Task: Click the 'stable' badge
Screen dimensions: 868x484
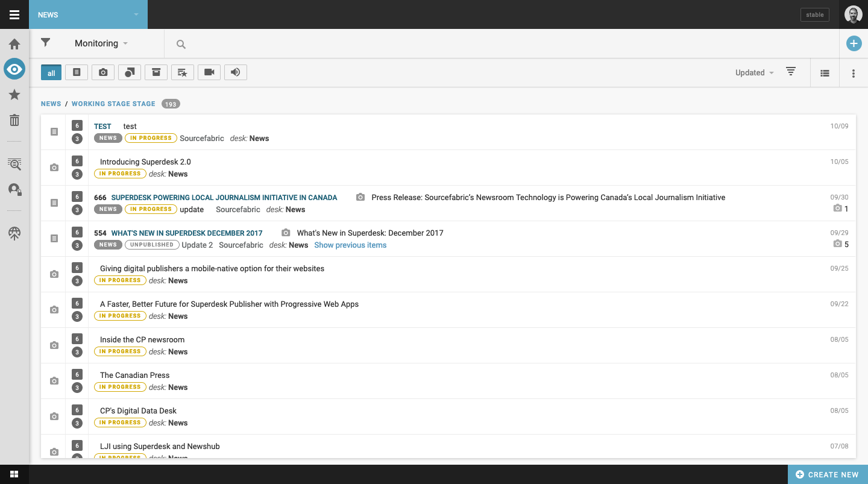Action: 815,14
